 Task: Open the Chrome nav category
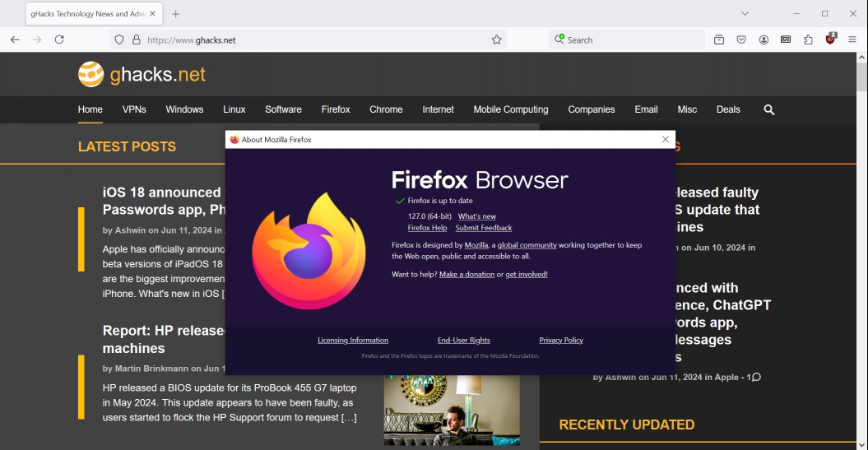tap(386, 109)
